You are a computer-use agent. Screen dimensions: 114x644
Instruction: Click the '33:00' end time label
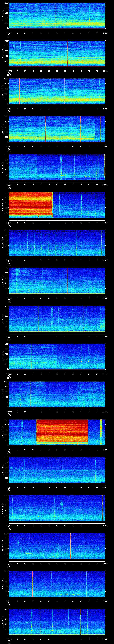105,639
